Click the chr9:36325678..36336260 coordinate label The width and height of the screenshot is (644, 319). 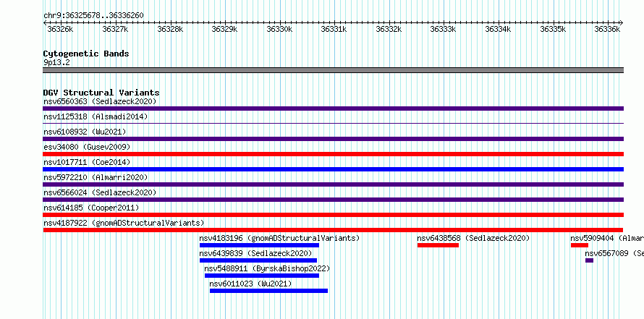click(93, 16)
